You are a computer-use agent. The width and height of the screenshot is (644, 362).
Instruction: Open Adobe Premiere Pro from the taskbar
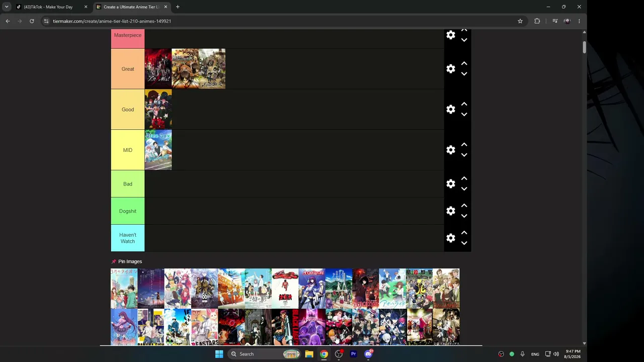(353, 354)
